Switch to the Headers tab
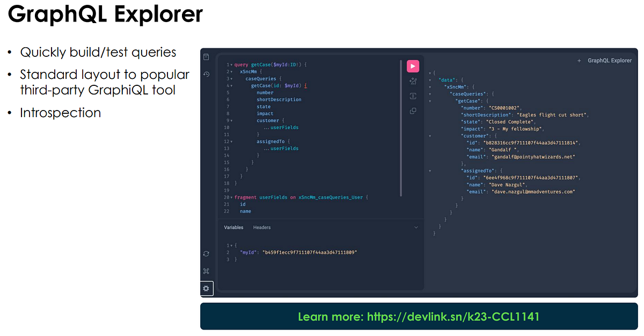644x336 pixels. point(262,228)
